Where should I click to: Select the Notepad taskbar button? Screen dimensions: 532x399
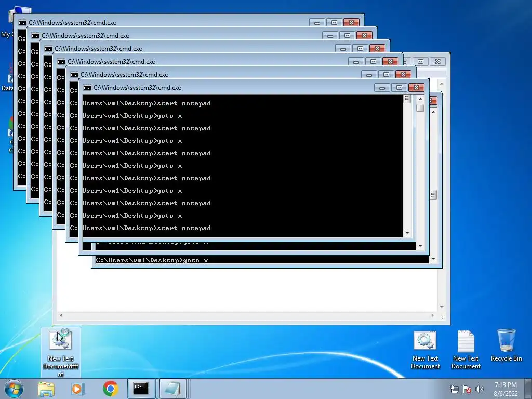(x=172, y=389)
